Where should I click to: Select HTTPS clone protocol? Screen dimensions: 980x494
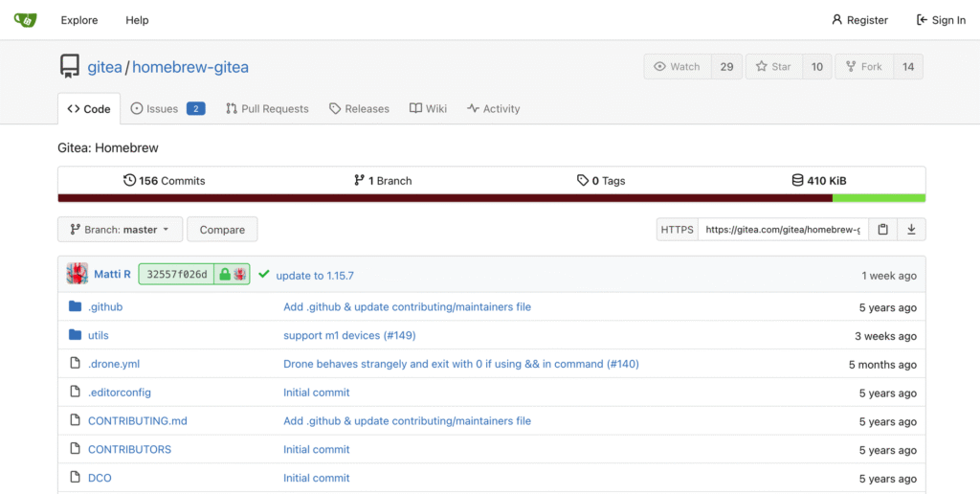[x=677, y=230]
